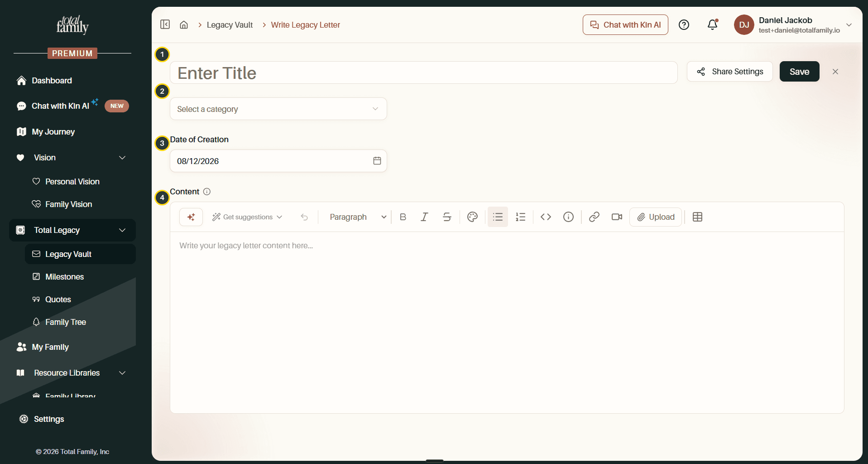Insert a video from the toolbar
This screenshot has height=464, width=868.
pyautogui.click(x=617, y=217)
